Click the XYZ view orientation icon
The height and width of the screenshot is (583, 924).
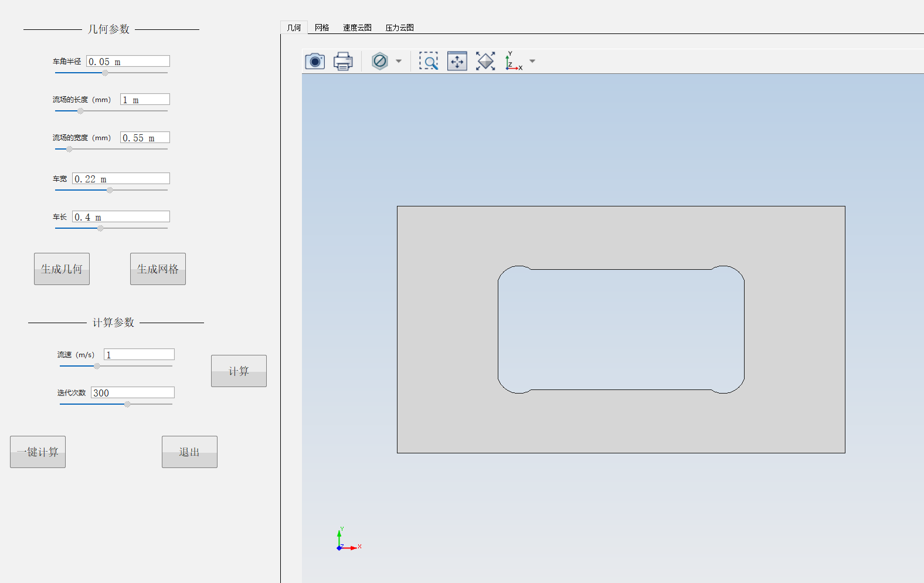(x=514, y=61)
